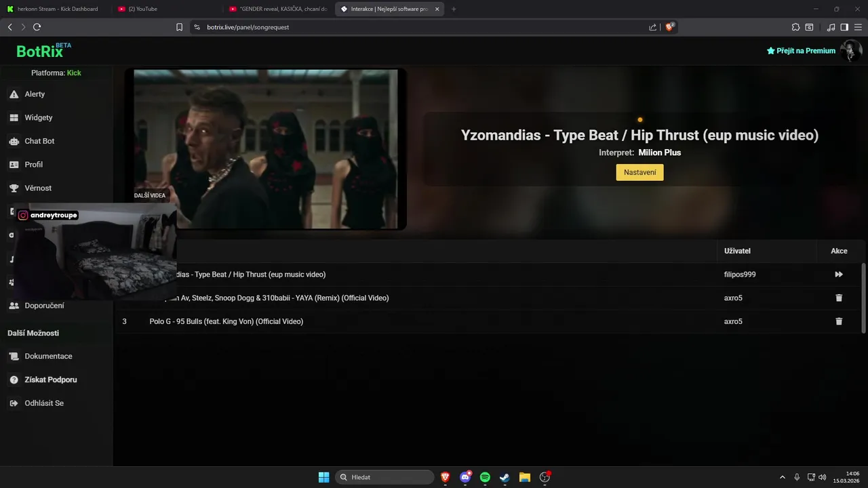Click axro5 in the YAYA Remix row
The image size is (868, 488).
733,298
